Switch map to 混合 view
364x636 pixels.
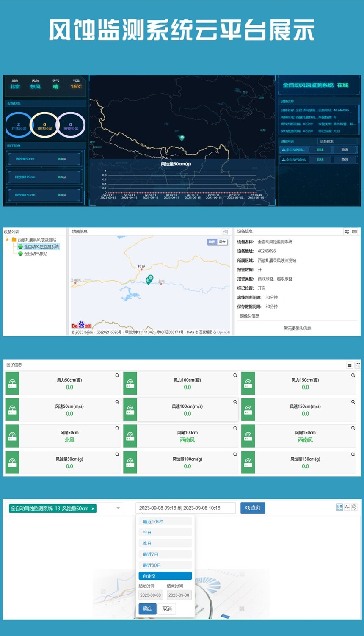click(222, 242)
